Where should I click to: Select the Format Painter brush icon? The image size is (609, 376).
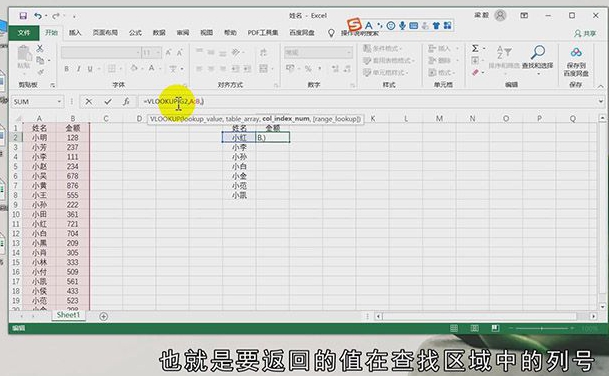click(40, 72)
